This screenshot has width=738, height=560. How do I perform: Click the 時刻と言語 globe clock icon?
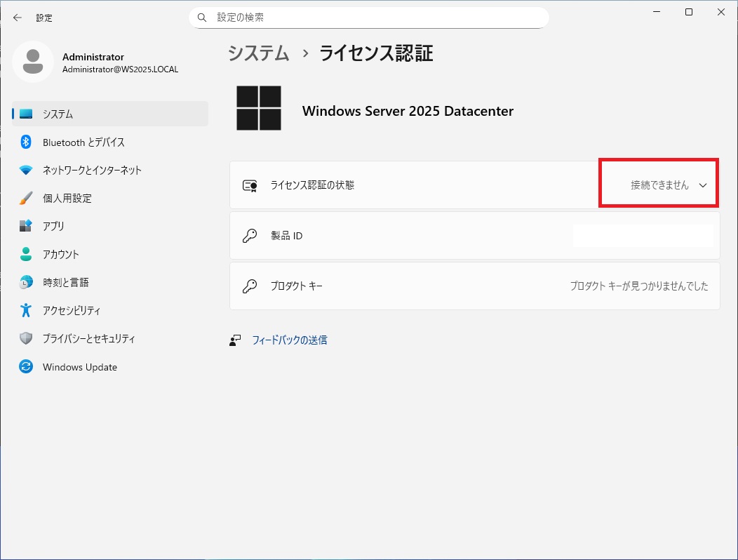(x=26, y=282)
